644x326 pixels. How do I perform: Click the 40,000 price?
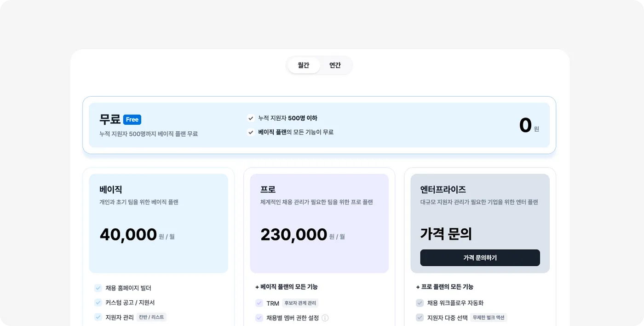pos(128,234)
